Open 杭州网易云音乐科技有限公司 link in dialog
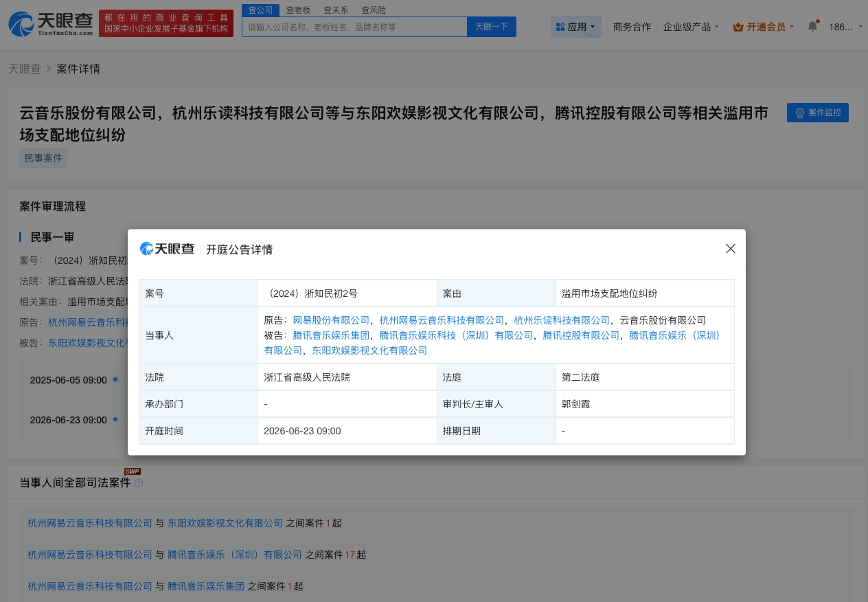The height and width of the screenshot is (602, 868). pyautogui.click(x=442, y=320)
